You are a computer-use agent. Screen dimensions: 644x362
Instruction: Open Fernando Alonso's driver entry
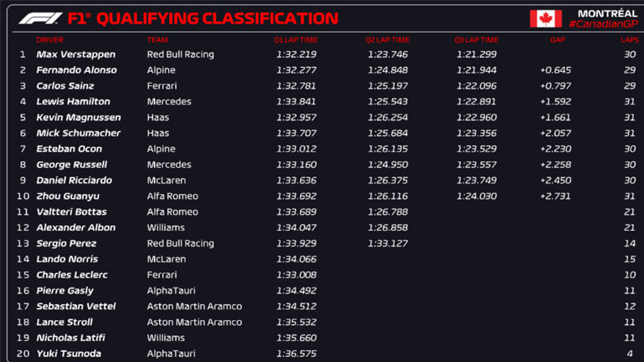point(76,70)
